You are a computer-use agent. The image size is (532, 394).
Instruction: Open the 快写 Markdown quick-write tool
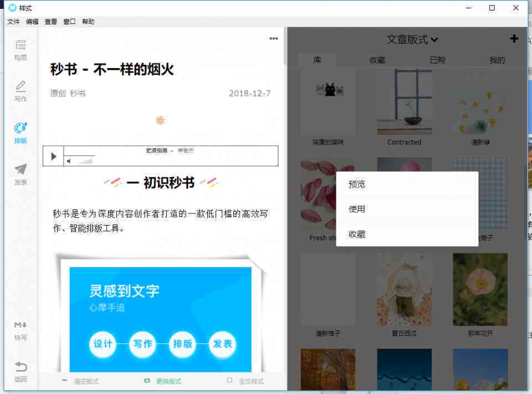21,330
